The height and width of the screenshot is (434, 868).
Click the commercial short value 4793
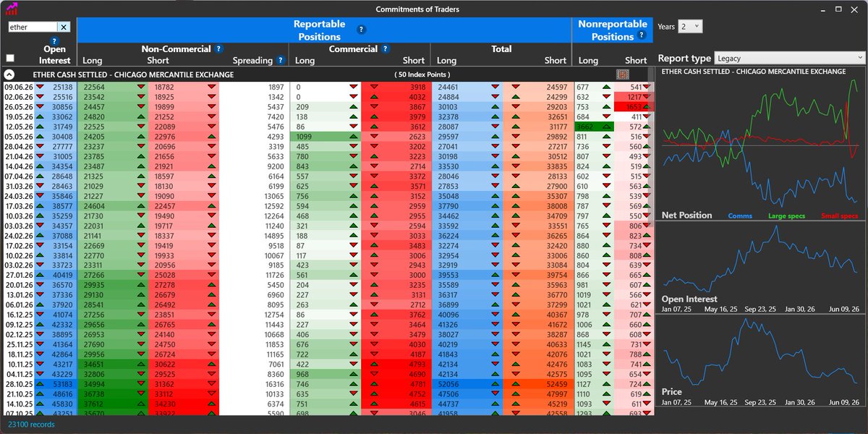pyautogui.click(x=417, y=365)
